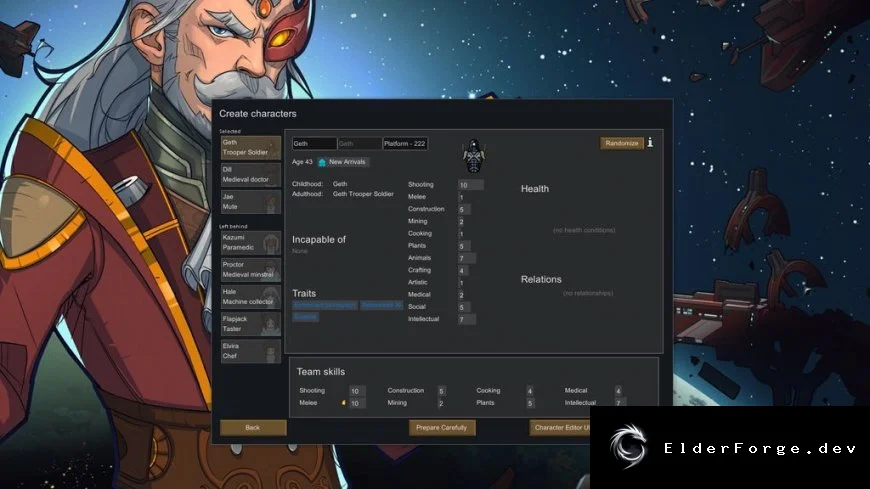This screenshot has height=489, width=870.
Task: Click the home icon next to New Arrivals
Action: coord(322,162)
